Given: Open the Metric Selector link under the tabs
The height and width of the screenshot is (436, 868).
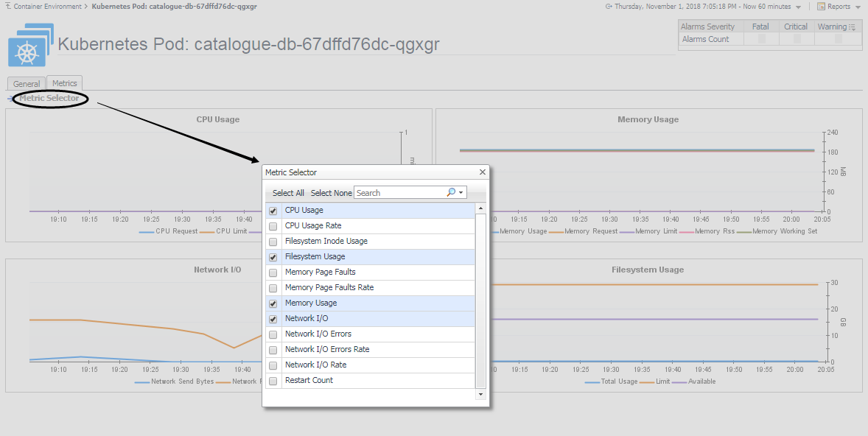Looking at the screenshot, I should pos(49,98).
